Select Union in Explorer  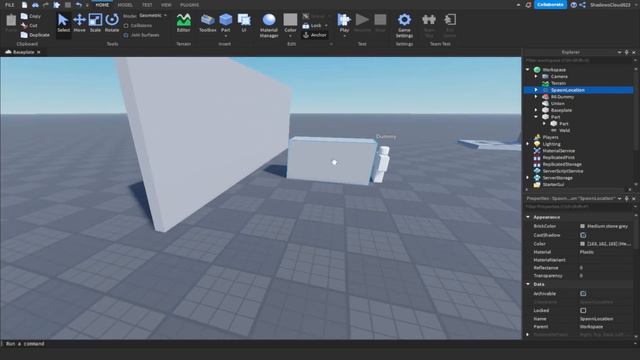click(558, 103)
